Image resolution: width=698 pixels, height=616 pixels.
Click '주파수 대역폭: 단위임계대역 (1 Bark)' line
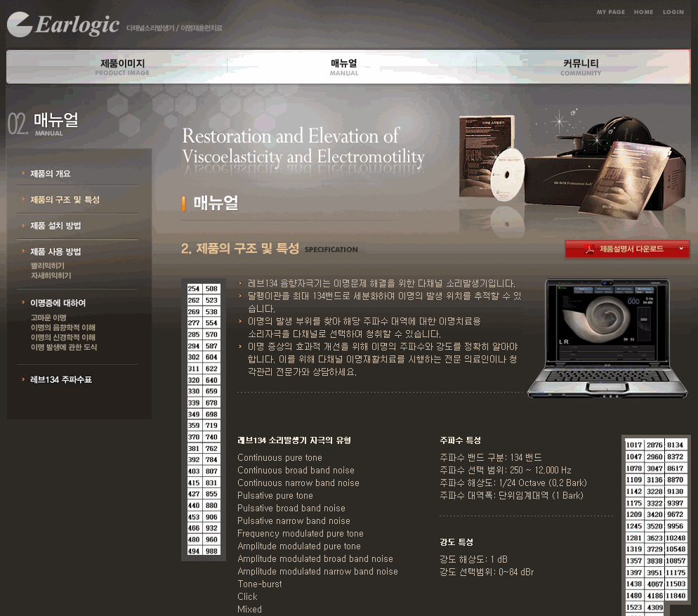511,496
